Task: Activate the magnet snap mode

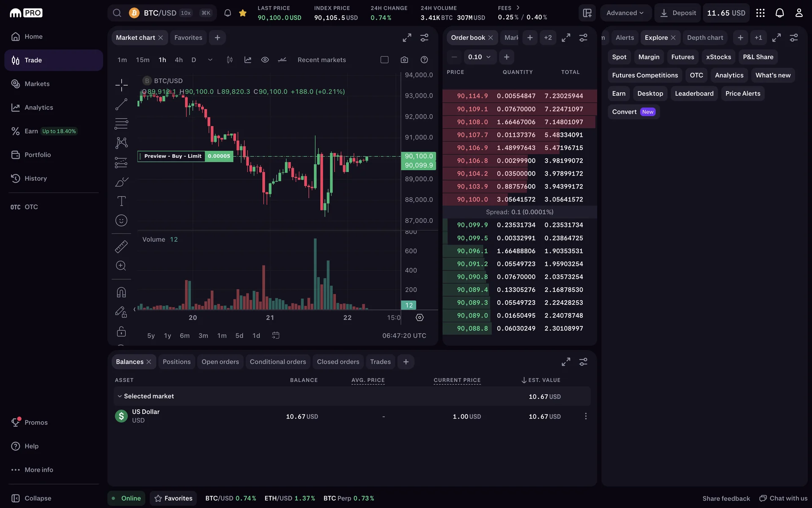Action: [121, 292]
